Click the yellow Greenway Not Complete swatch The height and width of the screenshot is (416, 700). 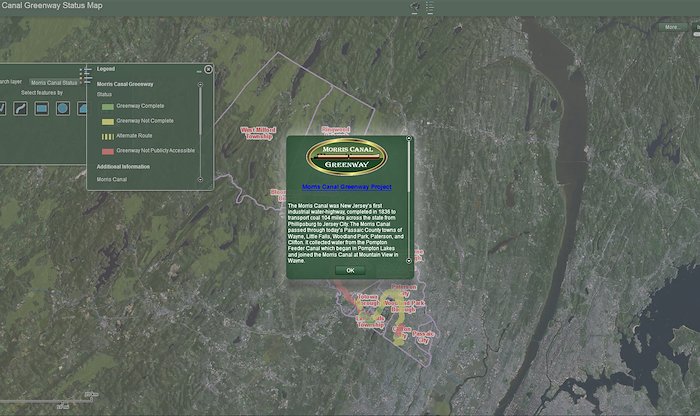coord(108,121)
